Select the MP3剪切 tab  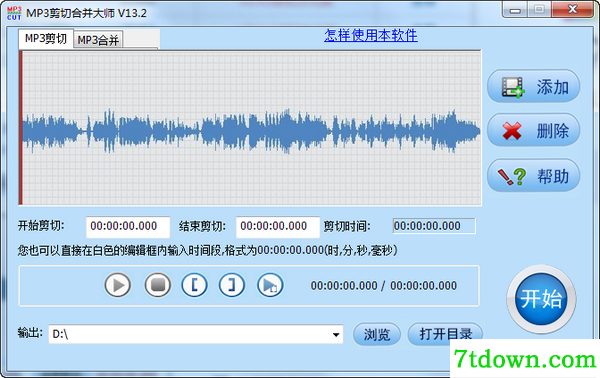pos(46,39)
